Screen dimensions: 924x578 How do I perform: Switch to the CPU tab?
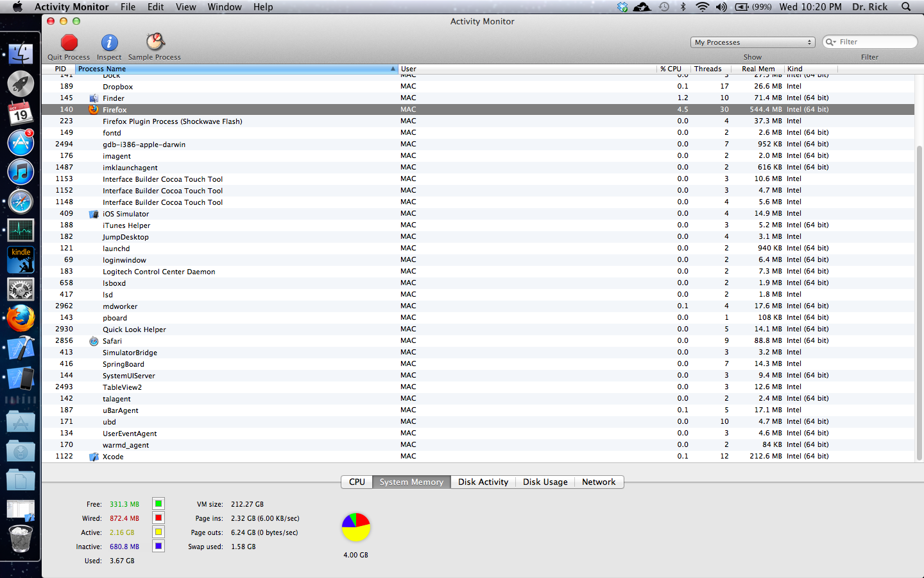pyautogui.click(x=357, y=482)
